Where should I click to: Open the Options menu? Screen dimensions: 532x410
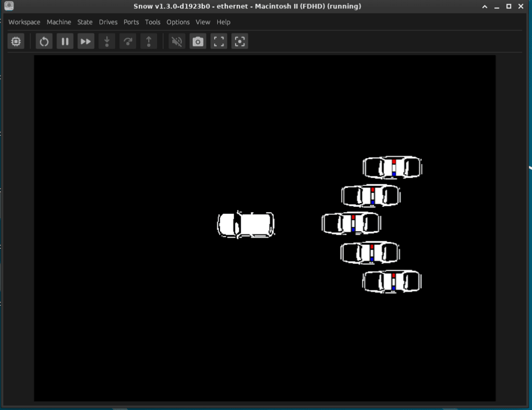(178, 22)
